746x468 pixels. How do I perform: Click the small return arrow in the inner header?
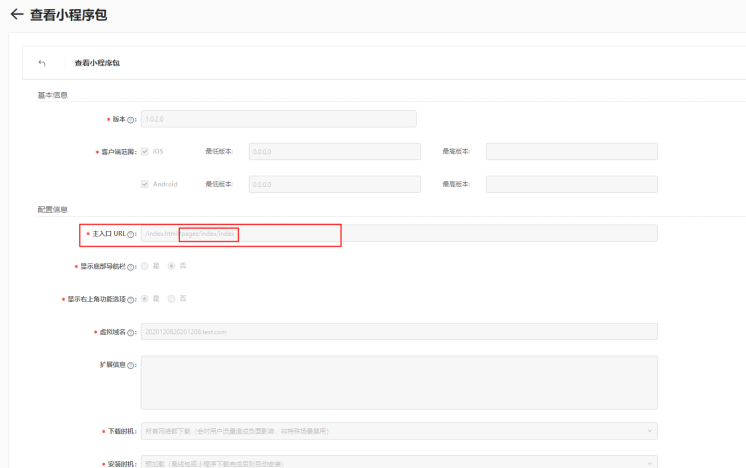pyautogui.click(x=42, y=63)
